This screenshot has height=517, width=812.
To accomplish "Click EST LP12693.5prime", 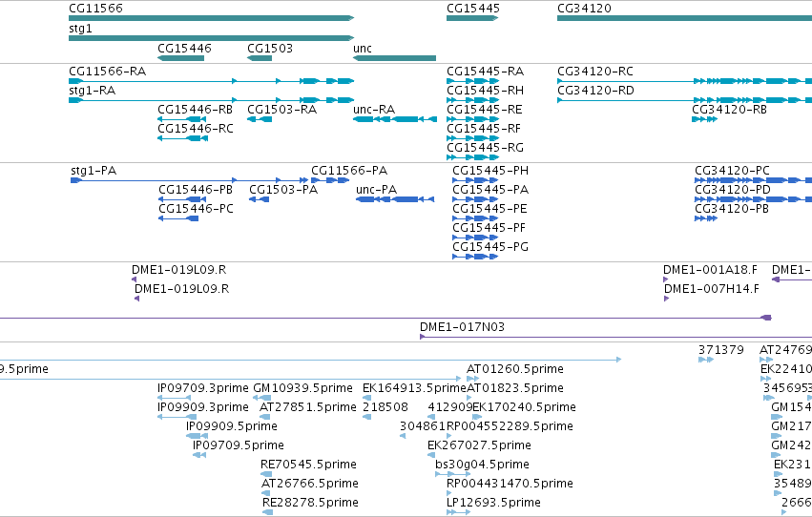I will pyautogui.click(x=458, y=512).
